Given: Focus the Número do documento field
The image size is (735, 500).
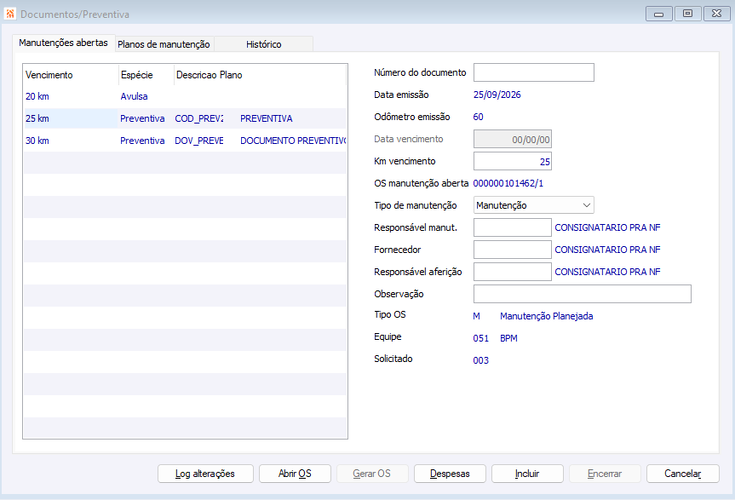Looking at the screenshot, I should 533,73.
